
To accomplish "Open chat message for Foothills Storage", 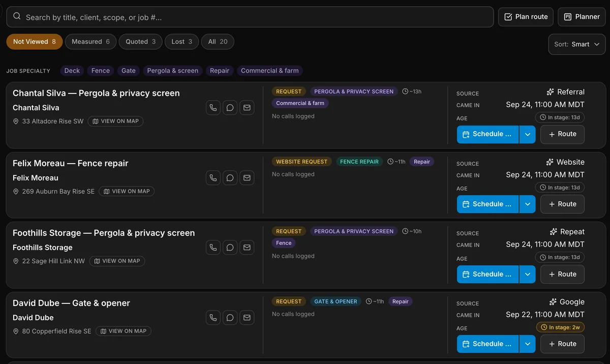I will tap(230, 248).
